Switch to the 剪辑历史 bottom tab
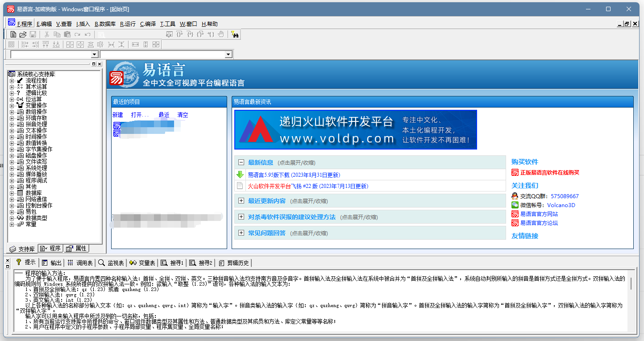The image size is (644, 341). point(234,262)
